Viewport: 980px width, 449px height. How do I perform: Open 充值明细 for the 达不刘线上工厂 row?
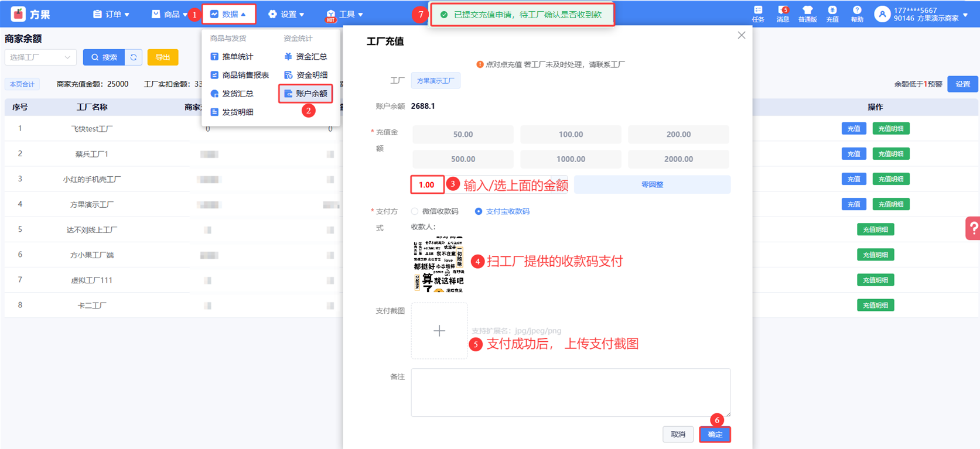point(875,229)
